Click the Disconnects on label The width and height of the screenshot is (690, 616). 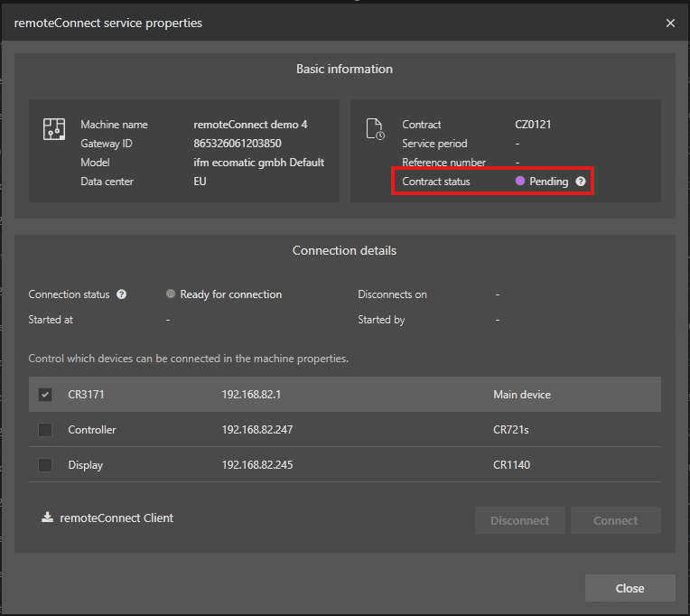[393, 294]
